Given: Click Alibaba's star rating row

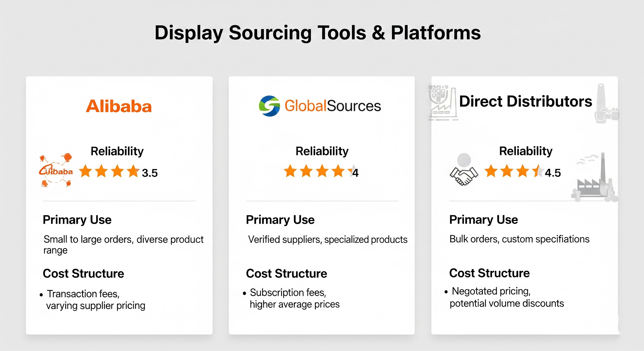Looking at the screenshot, I should 109,171.
